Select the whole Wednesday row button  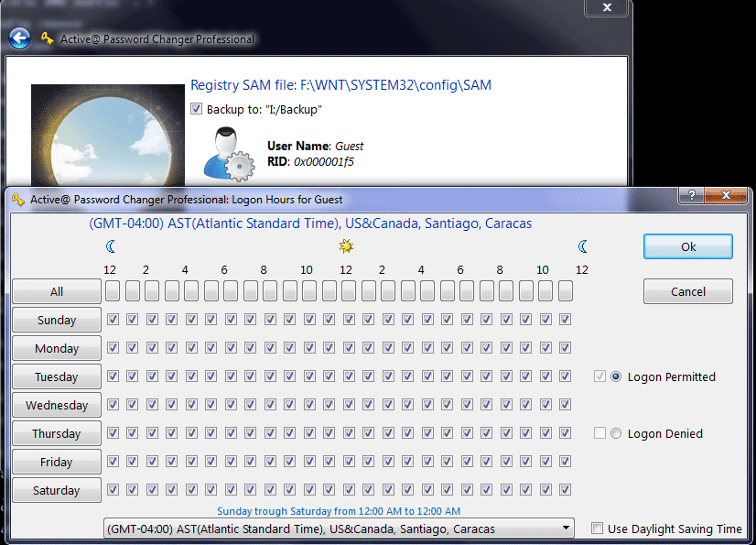[57, 405]
